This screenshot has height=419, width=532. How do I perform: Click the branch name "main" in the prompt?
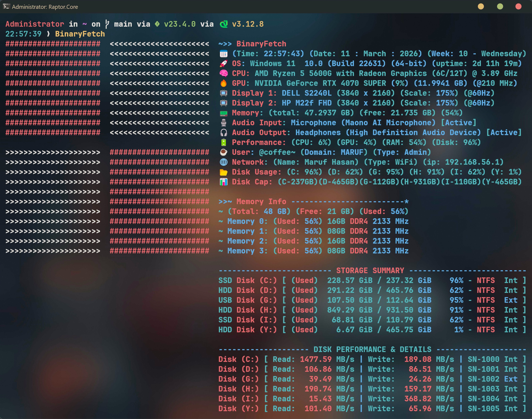(x=123, y=24)
